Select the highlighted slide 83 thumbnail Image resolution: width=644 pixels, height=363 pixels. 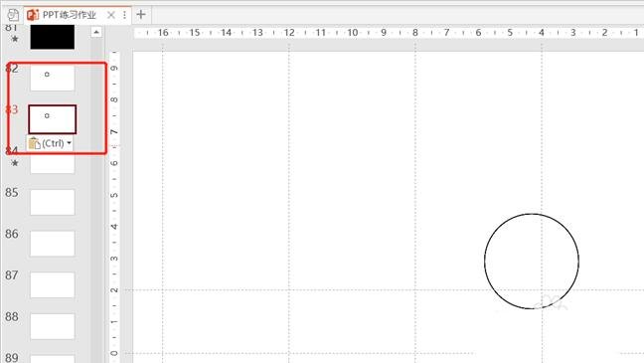click(52, 119)
